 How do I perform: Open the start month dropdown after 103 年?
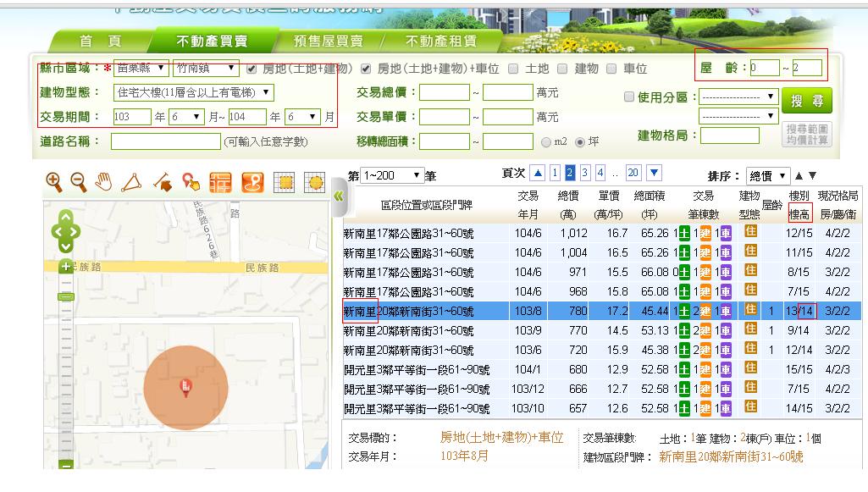click(x=186, y=117)
